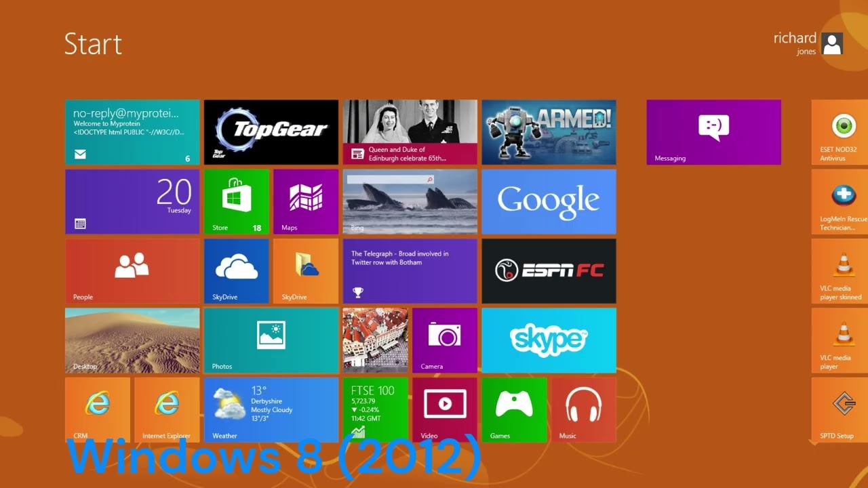Image resolution: width=868 pixels, height=488 pixels.
Task: Launch the ESPN FC tile
Action: (549, 271)
